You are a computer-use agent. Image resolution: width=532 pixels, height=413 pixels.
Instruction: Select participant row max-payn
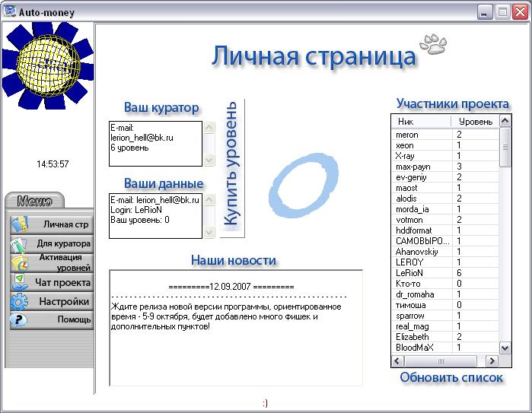pos(445,167)
